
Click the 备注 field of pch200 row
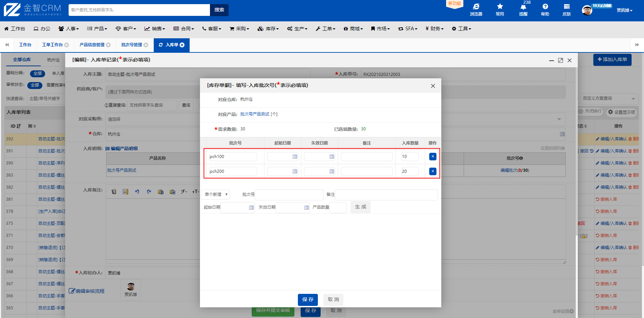click(x=367, y=171)
